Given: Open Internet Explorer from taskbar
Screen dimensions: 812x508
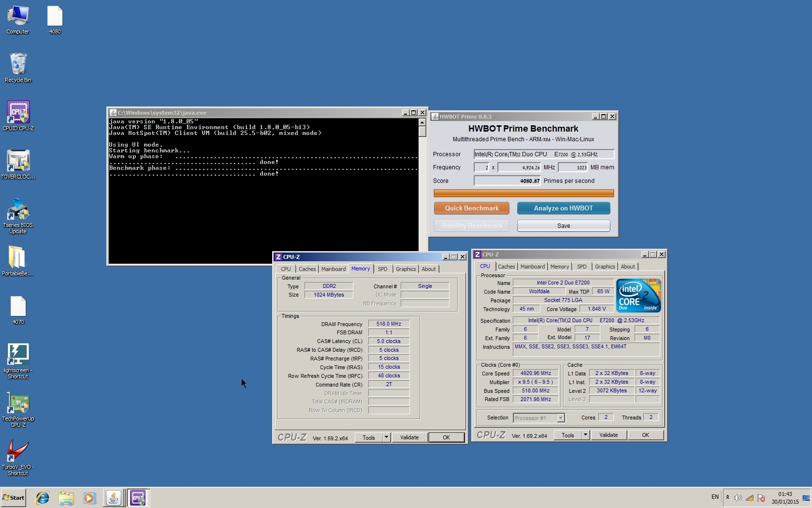Looking at the screenshot, I should pyautogui.click(x=43, y=497).
